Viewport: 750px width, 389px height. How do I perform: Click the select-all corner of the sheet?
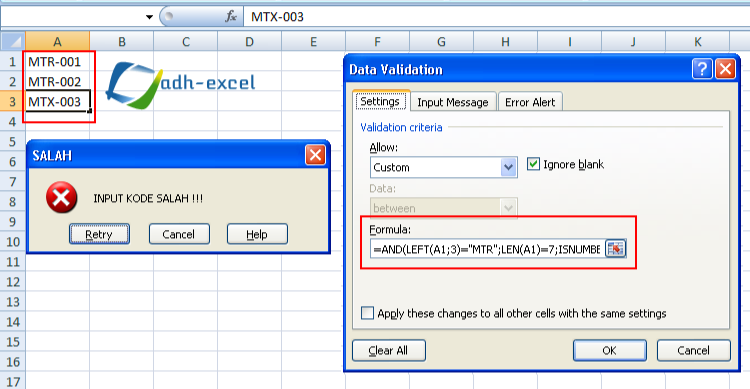click(13, 42)
